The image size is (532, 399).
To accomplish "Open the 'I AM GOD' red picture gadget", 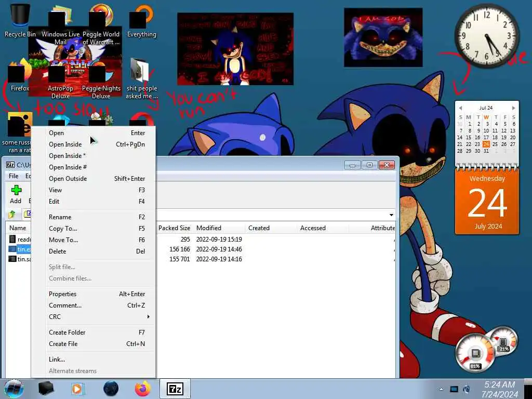I will click(x=235, y=49).
